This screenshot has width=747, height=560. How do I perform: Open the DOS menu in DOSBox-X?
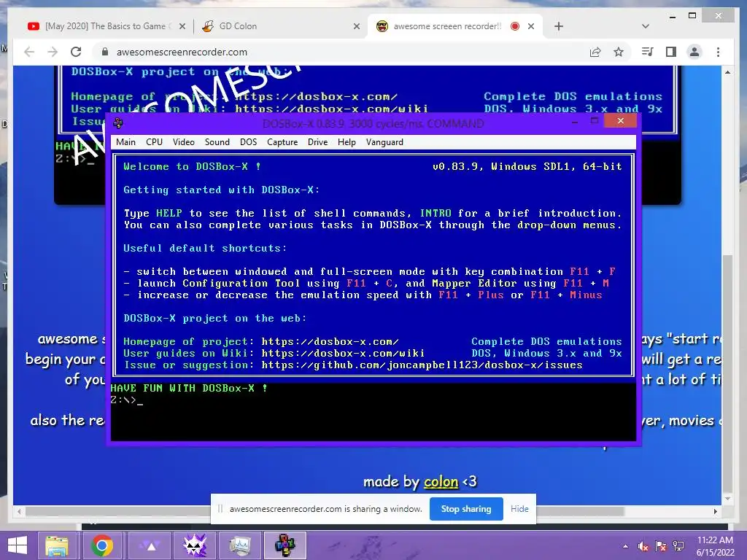pyautogui.click(x=248, y=142)
